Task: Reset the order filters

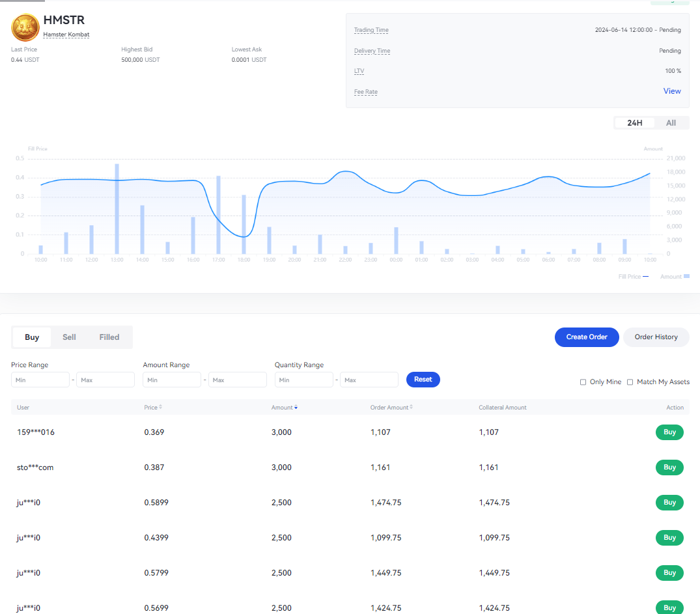Action: tap(423, 380)
